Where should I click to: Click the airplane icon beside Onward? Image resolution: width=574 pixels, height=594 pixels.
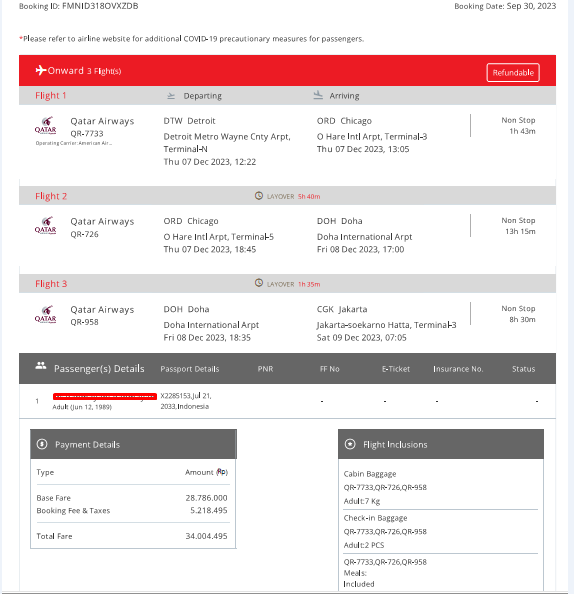41,70
